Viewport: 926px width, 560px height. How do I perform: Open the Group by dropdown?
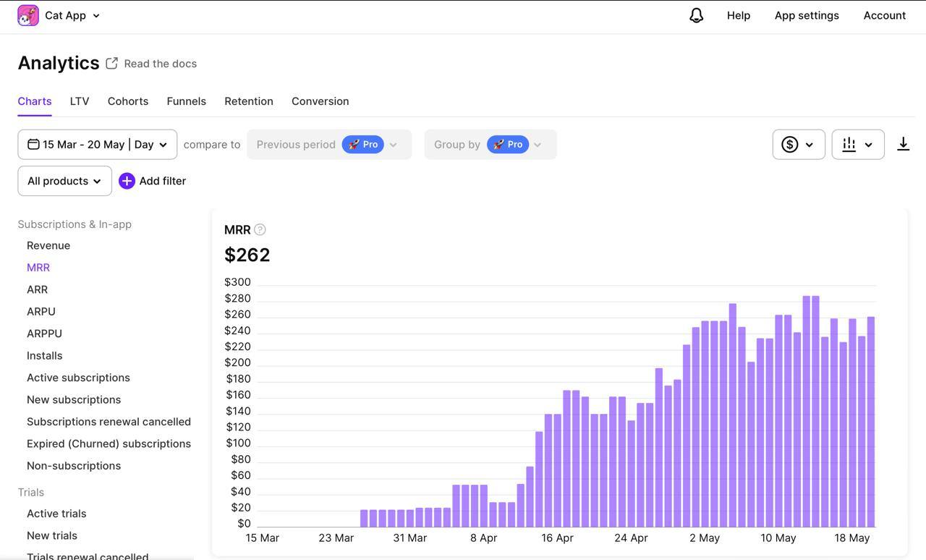pyautogui.click(x=490, y=145)
